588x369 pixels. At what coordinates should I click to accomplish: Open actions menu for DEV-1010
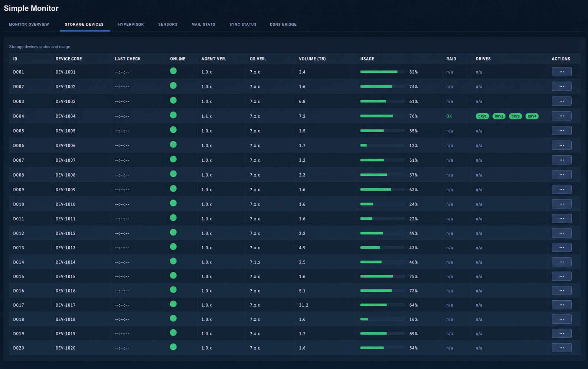[562, 204]
